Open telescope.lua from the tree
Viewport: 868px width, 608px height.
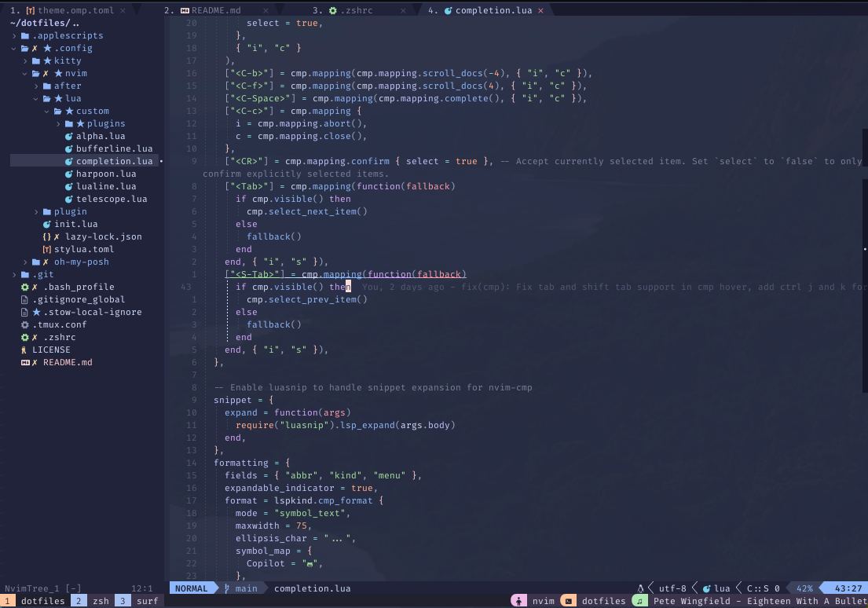pos(112,199)
